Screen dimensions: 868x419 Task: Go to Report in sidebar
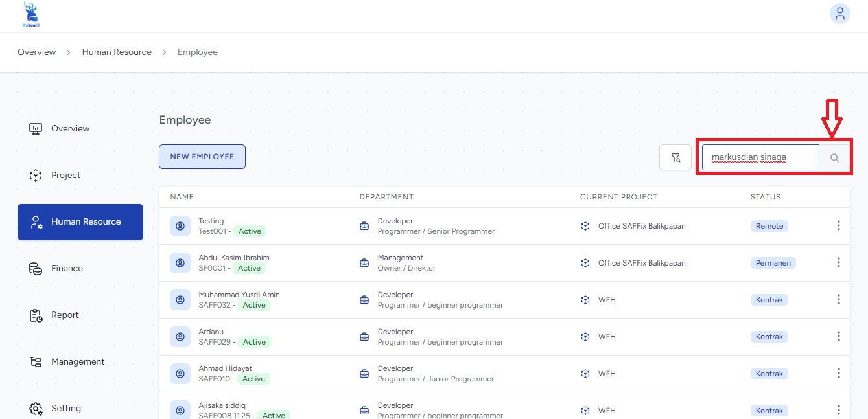click(x=65, y=315)
